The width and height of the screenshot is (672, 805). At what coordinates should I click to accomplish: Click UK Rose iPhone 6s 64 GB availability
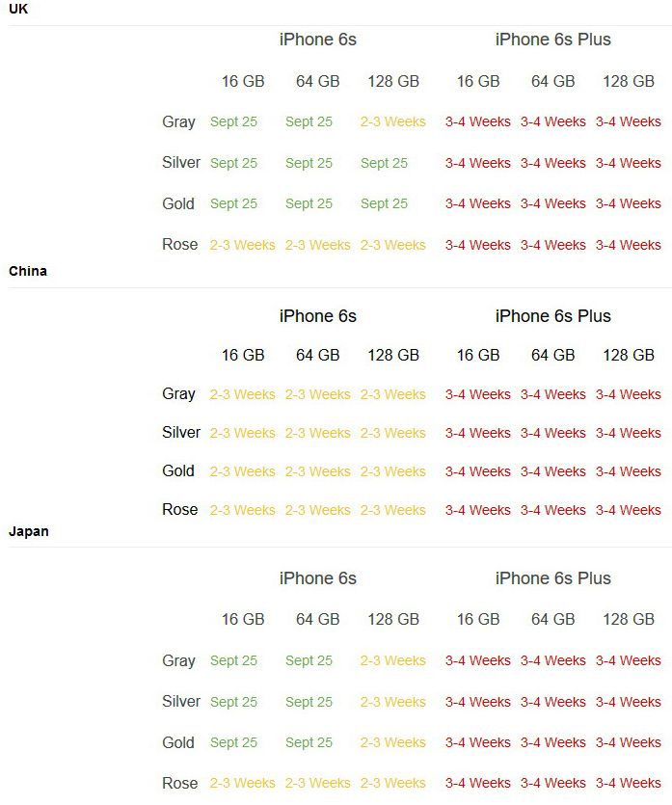tap(317, 246)
